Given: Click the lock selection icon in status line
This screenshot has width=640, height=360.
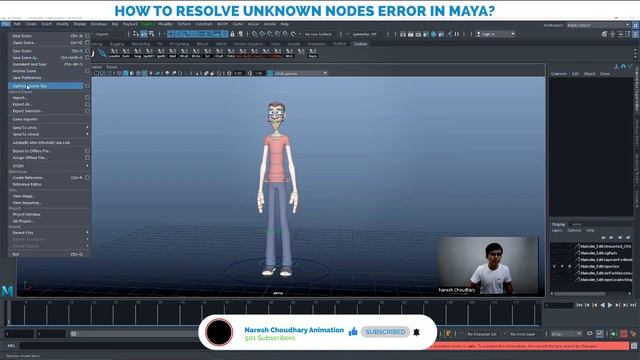Looking at the screenshot, I should [x=232, y=34].
